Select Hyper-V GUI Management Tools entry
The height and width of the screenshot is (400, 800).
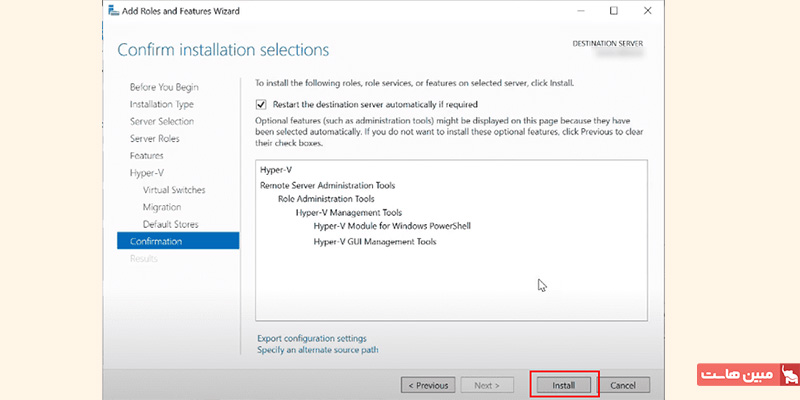(x=375, y=242)
